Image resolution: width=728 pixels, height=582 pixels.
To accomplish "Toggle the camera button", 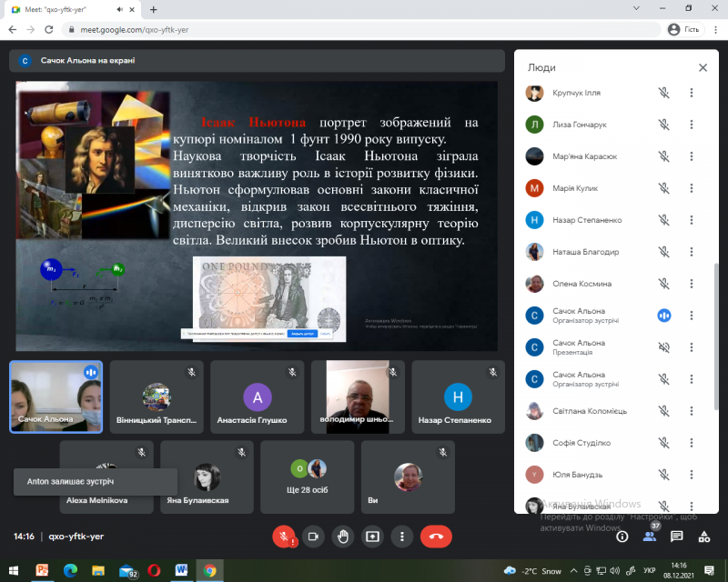I will pyautogui.click(x=313, y=537).
